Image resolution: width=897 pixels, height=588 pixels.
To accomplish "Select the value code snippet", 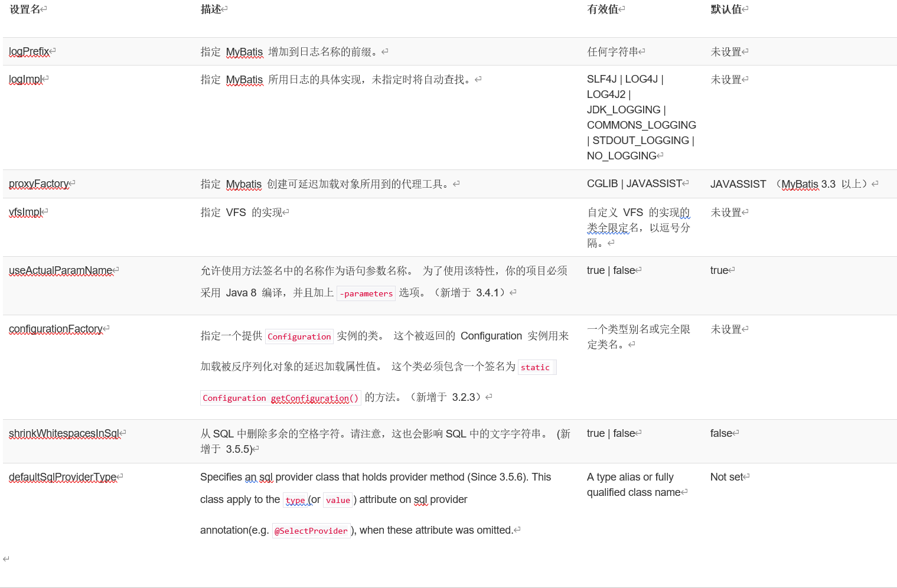I will point(337,499).
